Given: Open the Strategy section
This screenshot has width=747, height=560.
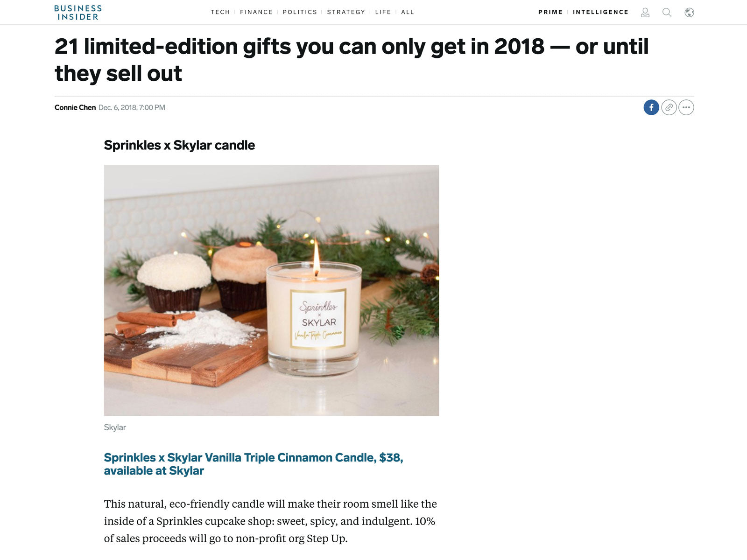Looking at the screenshot, I should tap(346, 12).
